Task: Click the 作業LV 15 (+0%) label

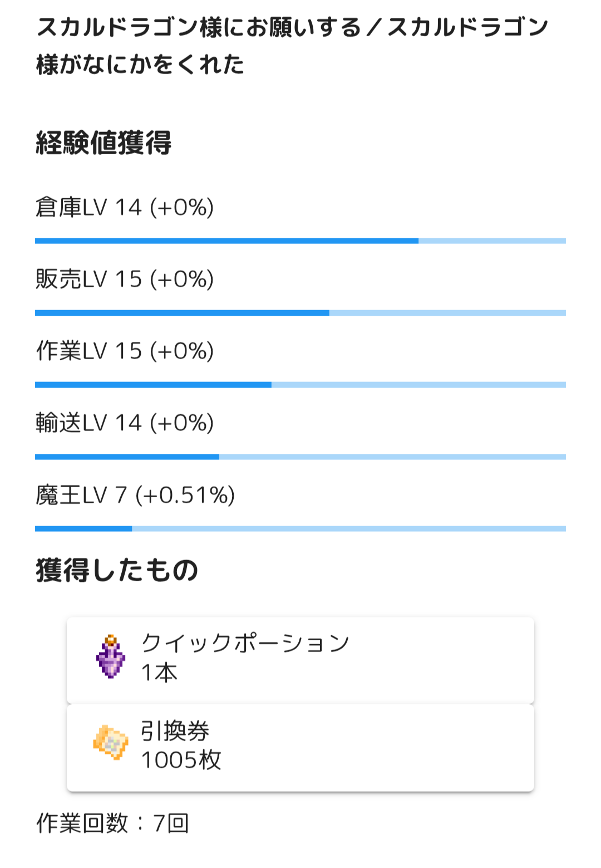Action: [125, 351]
